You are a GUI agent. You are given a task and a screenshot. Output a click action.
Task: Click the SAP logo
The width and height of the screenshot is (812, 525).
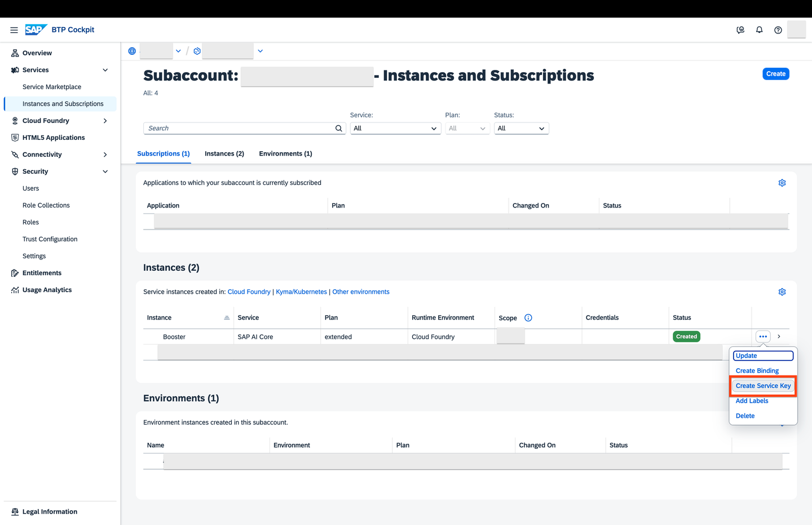[x=36, y=29]
